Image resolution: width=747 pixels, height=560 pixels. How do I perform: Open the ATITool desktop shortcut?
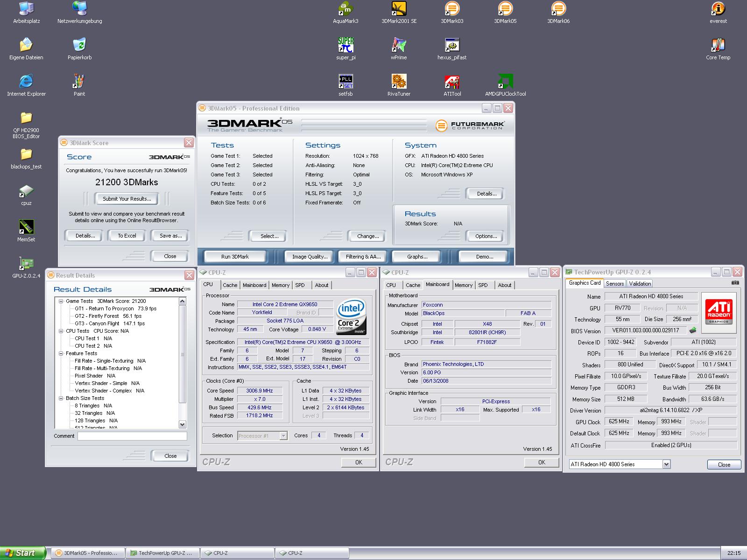pyautogui.click(x=452, y=82)
